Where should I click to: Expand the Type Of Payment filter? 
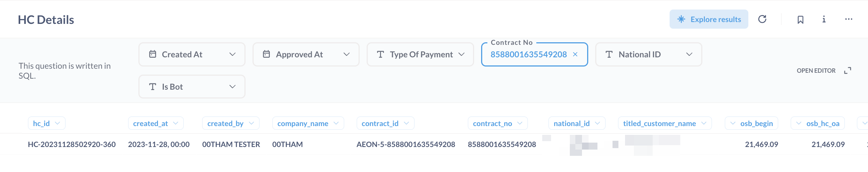coord(420,54)
